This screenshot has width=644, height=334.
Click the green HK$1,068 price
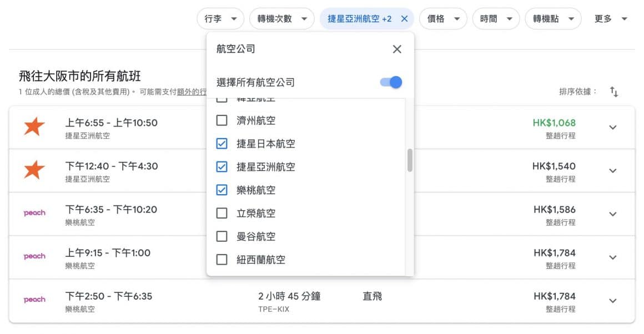click(x=554, y=123)
